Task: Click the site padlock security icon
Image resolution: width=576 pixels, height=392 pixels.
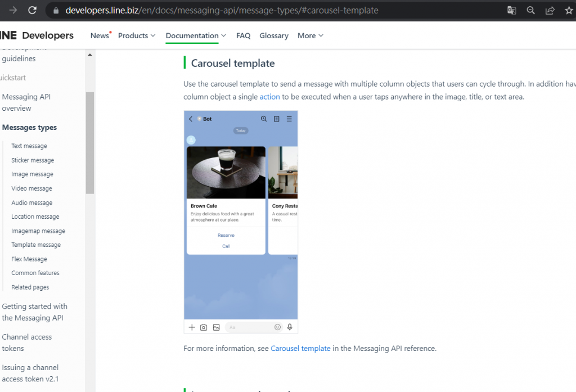Action: tap(56, 10)
